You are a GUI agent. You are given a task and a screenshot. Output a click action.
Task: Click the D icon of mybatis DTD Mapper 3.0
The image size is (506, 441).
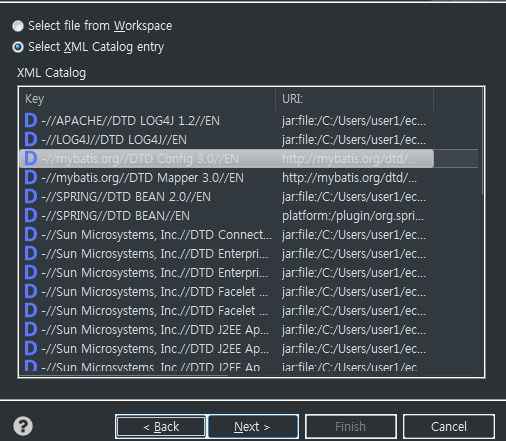pos(31,177)
